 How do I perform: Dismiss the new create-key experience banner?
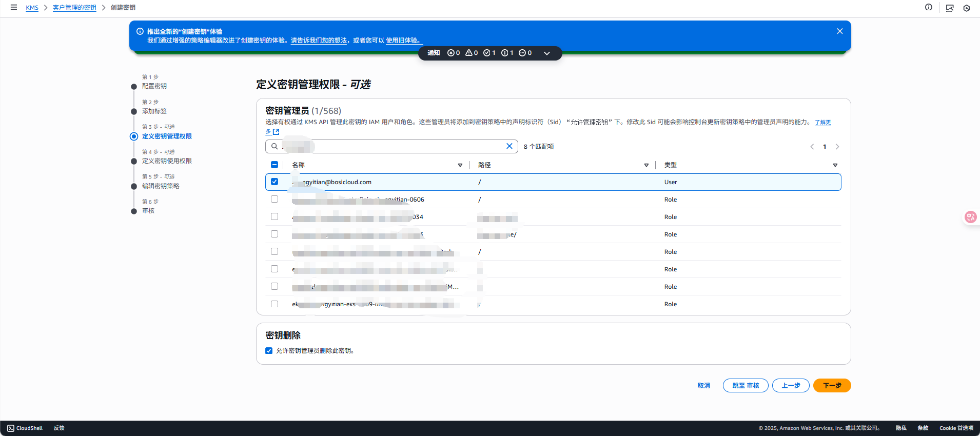coord(840,31)
